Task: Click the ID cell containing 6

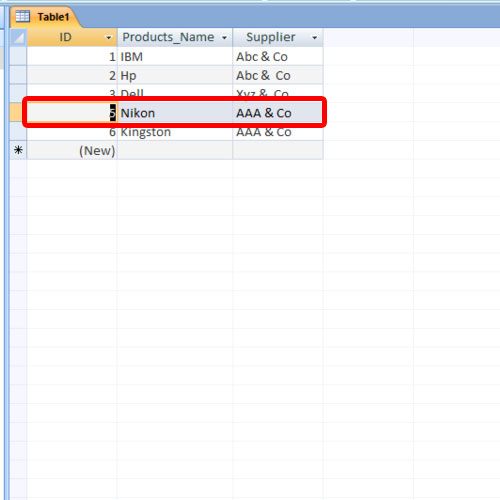Action: (x=72, y=132)
